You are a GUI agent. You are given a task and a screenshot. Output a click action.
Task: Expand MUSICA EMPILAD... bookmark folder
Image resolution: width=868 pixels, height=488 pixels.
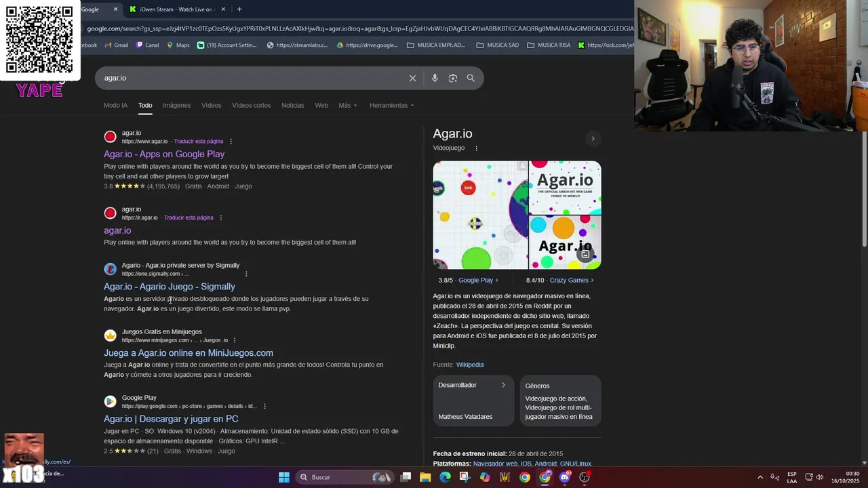tap(436, 45)
